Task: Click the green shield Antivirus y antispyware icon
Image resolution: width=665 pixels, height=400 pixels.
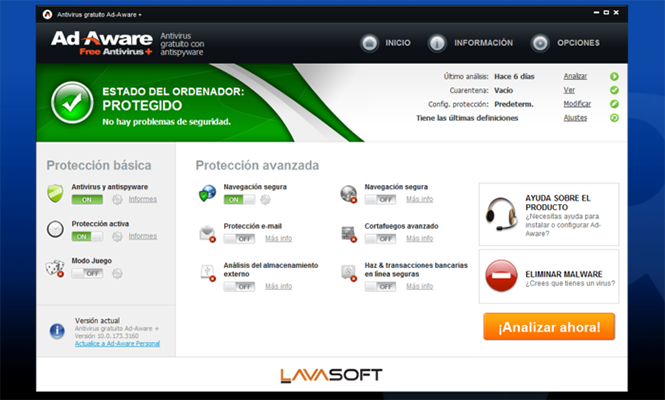Action: tap(55, 193)
